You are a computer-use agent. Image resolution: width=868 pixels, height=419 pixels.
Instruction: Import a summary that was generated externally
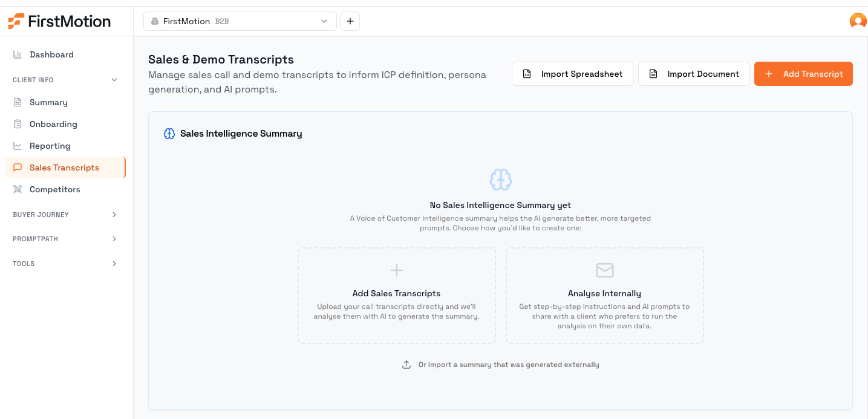(501, 365)
